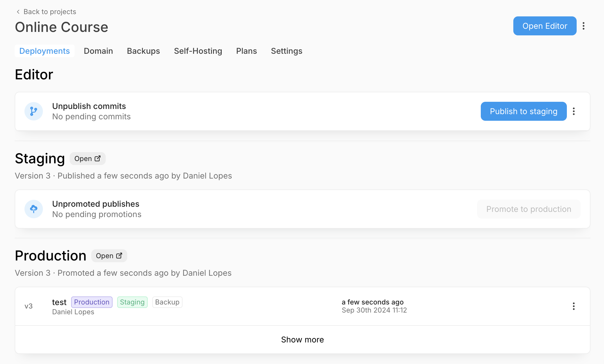
Task: Click the green Staging tag on v3
Action: click(x=132, y=302)
